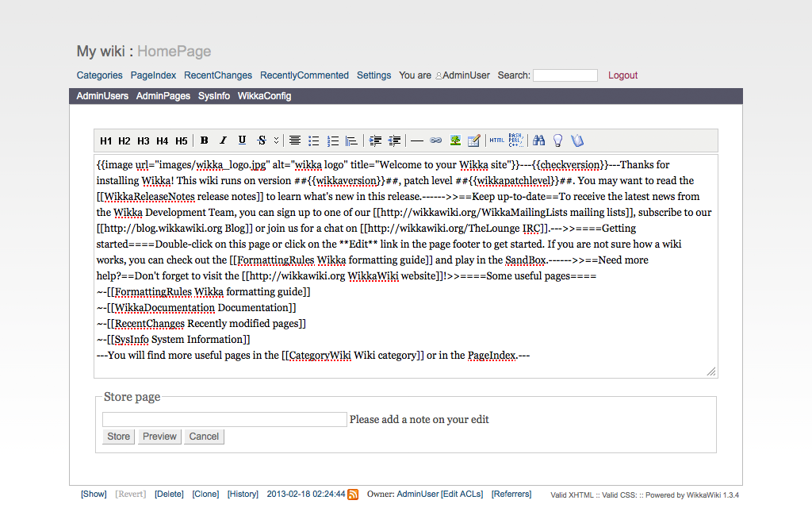This screenshot has height=508, width=812.
Task: Click the RSS feed icon in footer
Action: coord(353,495)
